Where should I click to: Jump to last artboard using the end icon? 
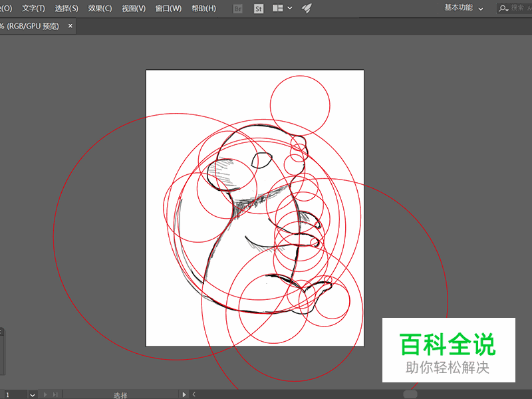click(x=55, y=394)
